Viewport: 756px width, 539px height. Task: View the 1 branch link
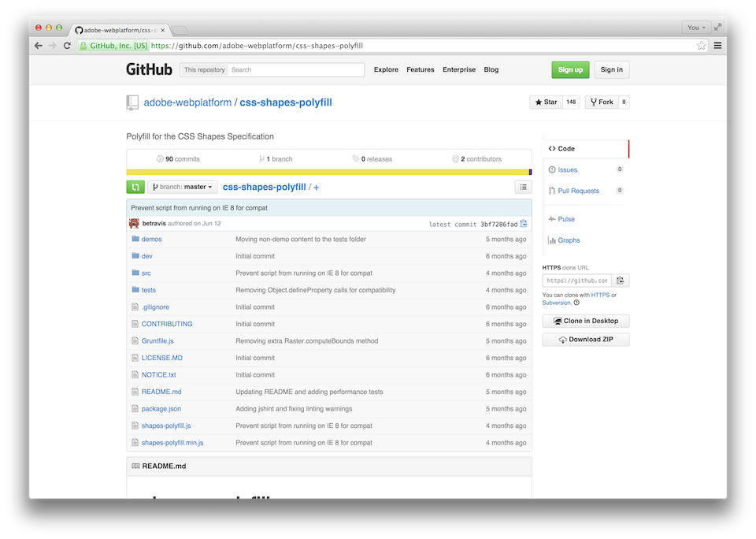pos(276,159)
